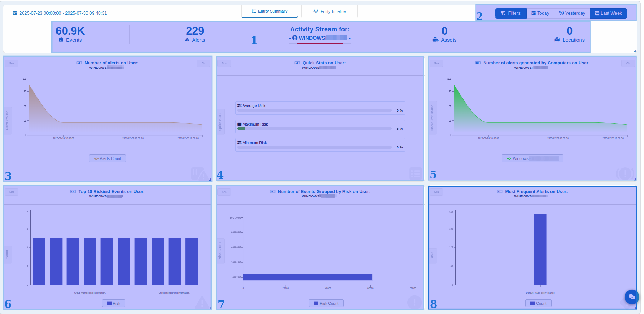Toggle the Alerts Count legend series
The image size is (644, 314).
coord(108,158)
